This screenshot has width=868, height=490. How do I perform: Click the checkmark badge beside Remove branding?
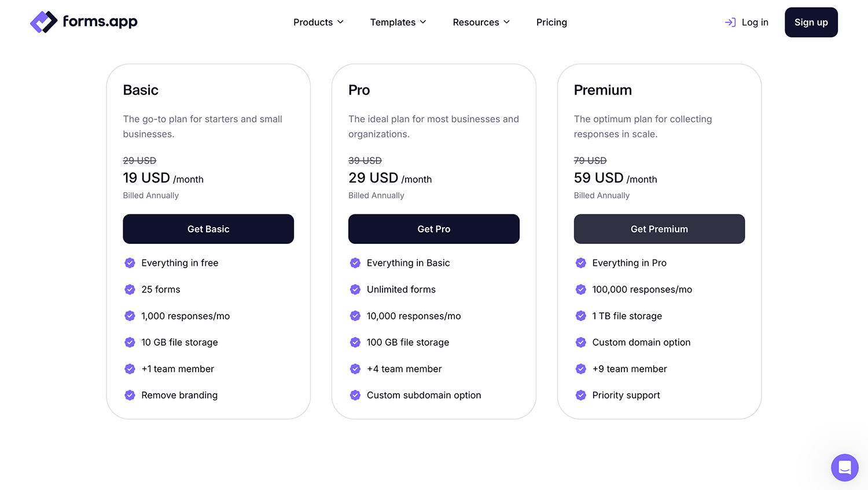coord(130,395)
